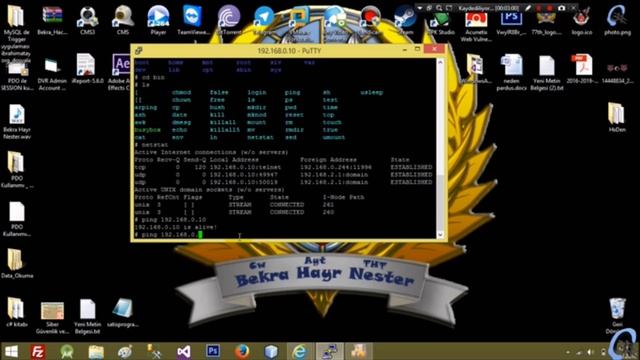Open the BitTorrent desktop shortcut

(x=228, y=20)
